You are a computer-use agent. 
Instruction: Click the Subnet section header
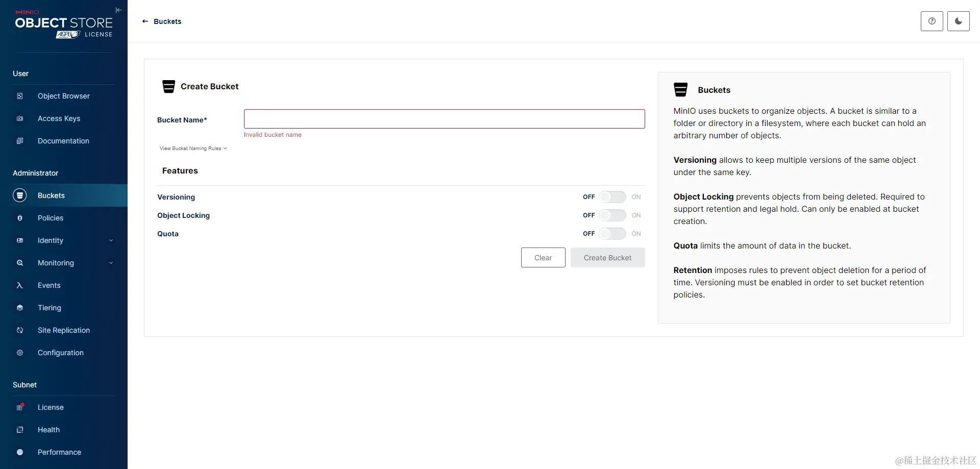(x=24, y=385)
